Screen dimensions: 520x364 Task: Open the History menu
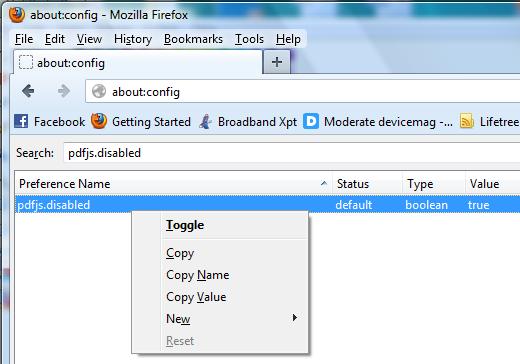click(x=133, y=39)
